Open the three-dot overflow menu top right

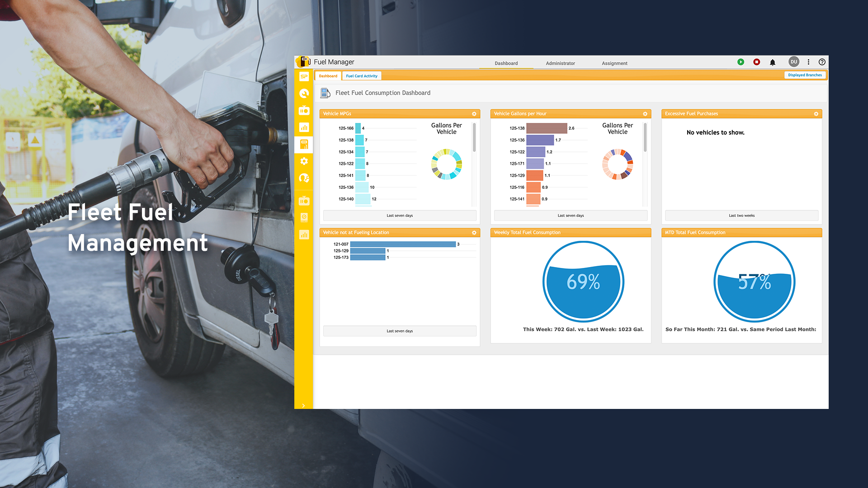click(x=809, y=62)
